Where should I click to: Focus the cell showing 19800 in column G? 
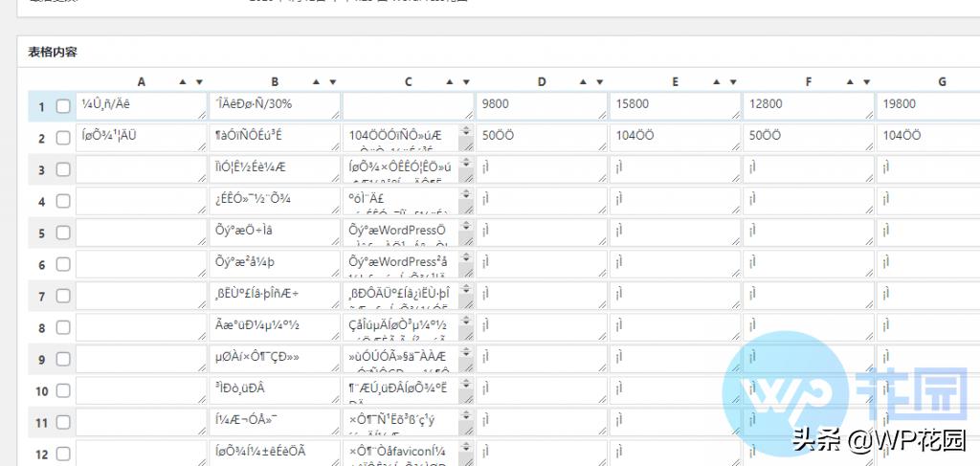(926, 104)
